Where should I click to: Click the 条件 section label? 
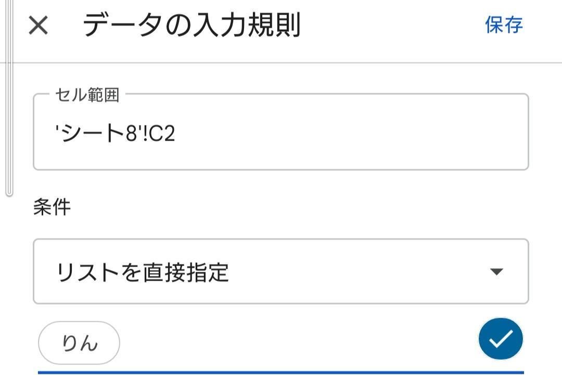(x=52, y=207)
